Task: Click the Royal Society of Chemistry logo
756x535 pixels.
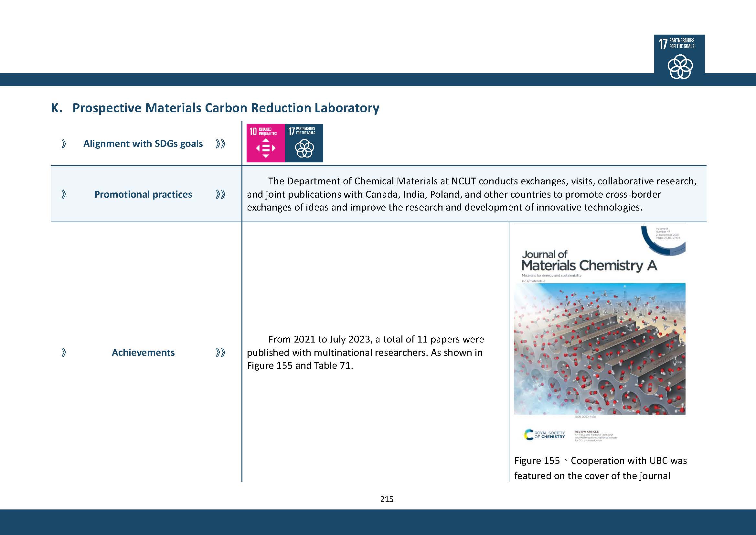Action: pos(544,434)
